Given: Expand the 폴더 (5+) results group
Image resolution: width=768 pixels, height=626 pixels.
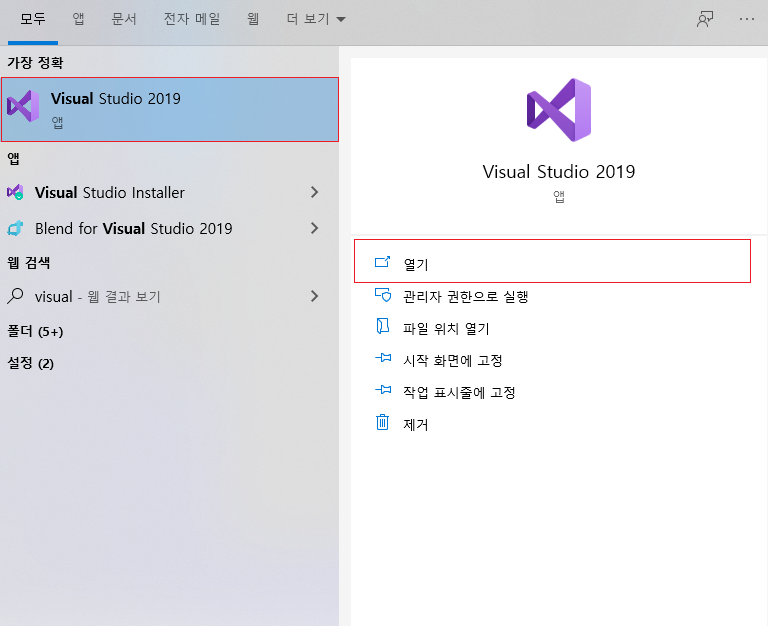Looking at the screenshot, I should [35, 331].
